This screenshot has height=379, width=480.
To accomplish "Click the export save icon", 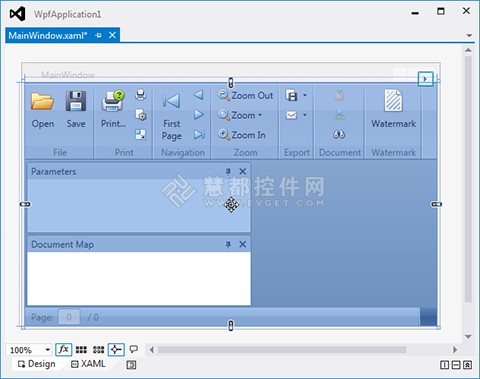I will [291, 95].
